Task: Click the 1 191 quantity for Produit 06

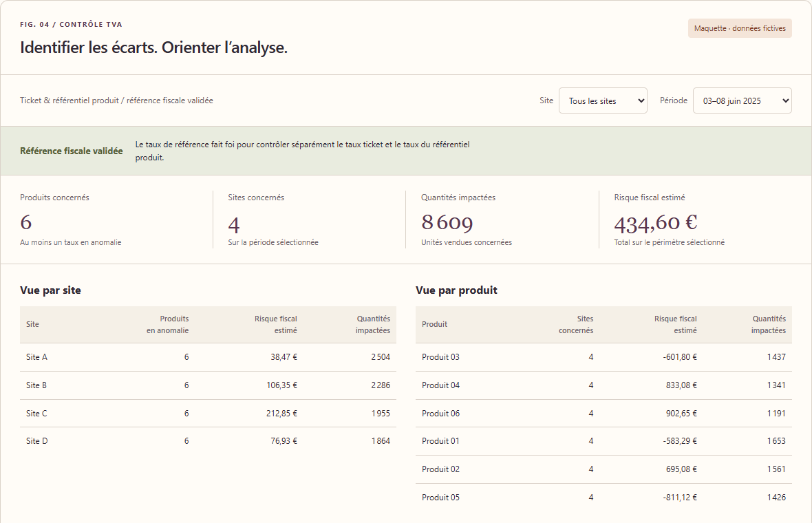Action: click(776, 413)
